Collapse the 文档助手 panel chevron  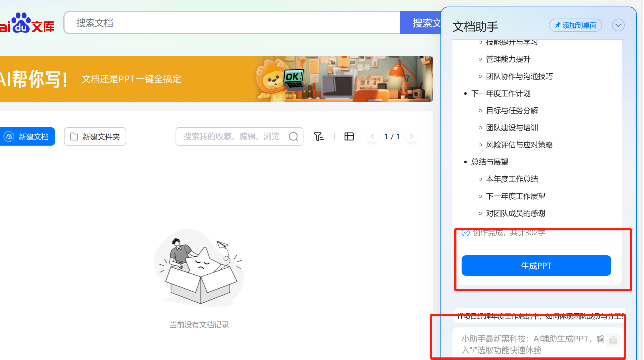(618, 25)
